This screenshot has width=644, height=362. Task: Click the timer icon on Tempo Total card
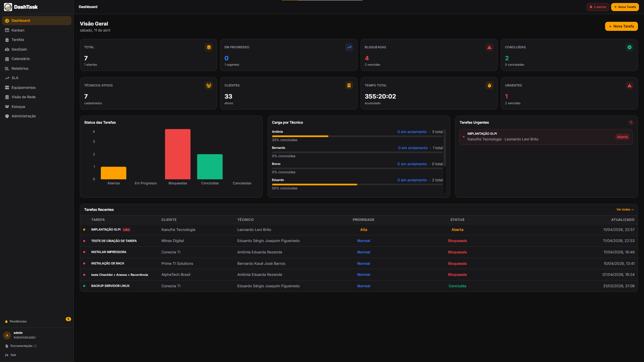(489, 85)
